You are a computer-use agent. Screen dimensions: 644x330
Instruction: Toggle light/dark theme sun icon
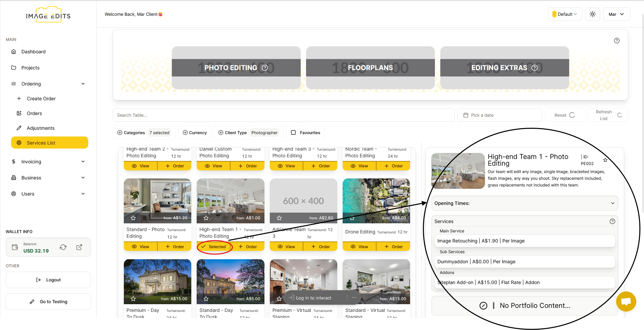tap(592, 14)
